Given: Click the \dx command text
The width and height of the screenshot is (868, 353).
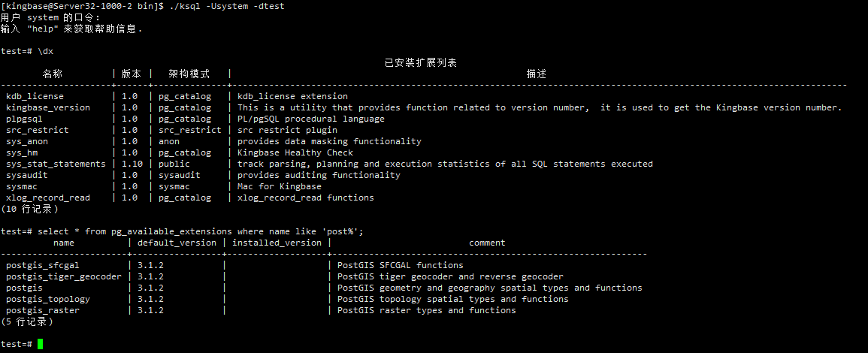Looking at the screenshot, I should pyautogui.click(x=45, y=51).
